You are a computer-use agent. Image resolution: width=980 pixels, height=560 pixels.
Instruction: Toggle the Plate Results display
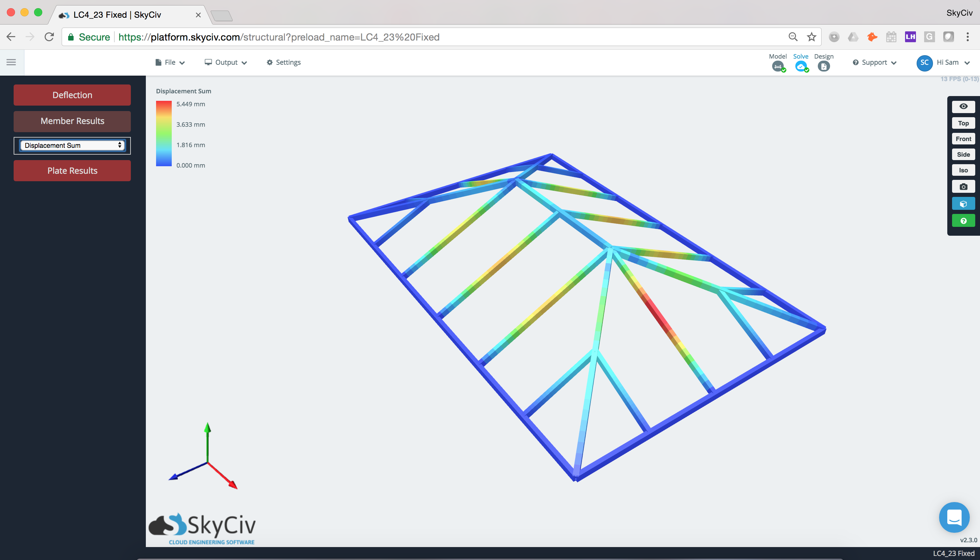72,171
